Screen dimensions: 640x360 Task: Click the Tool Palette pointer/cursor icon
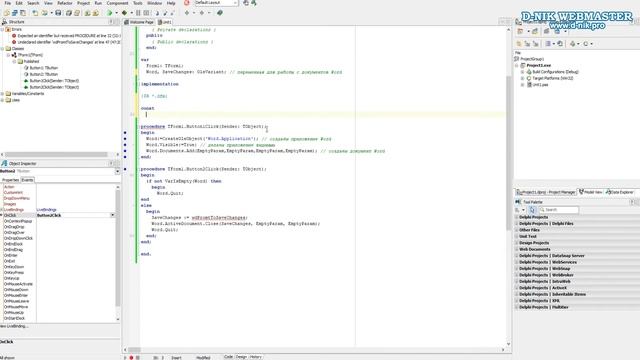[532, 210]
